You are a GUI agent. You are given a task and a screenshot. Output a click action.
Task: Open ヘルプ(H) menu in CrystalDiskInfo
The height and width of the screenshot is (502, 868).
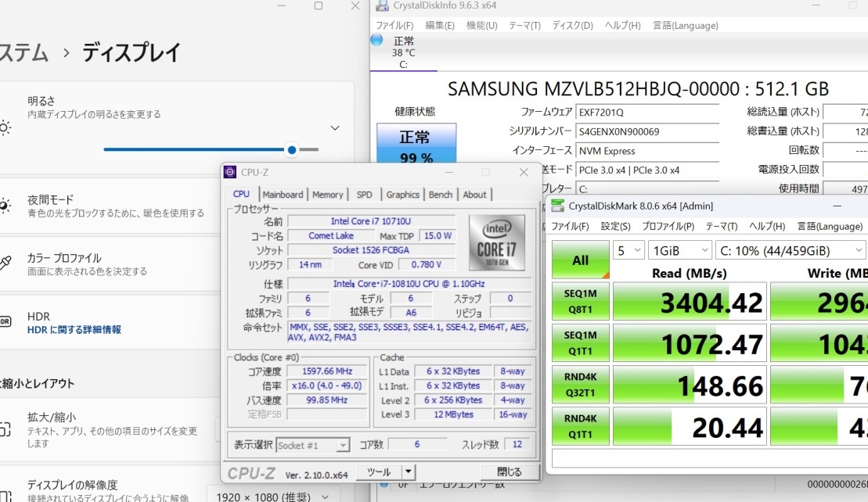[623, 26]
